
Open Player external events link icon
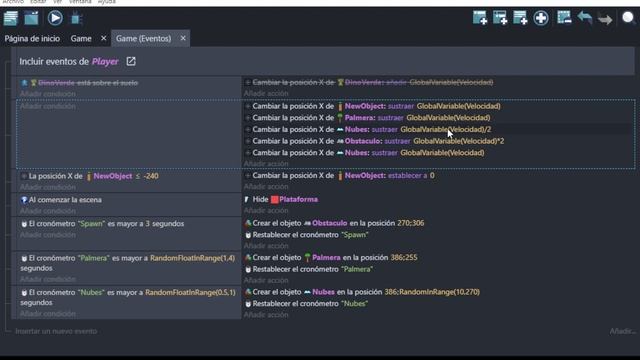[x=131, y=61]
